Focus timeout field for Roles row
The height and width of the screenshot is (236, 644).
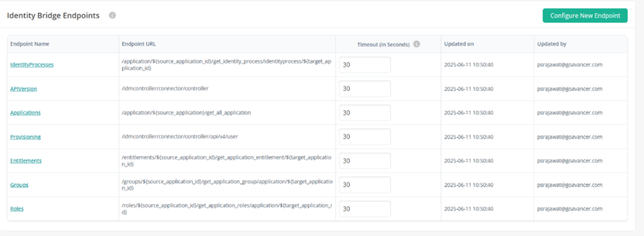coord(365,209)
